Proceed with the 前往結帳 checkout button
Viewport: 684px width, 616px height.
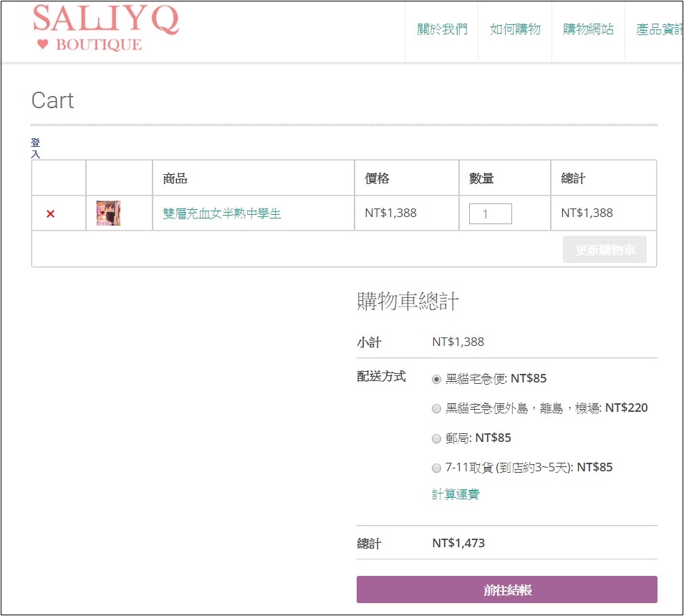[506, 589]
